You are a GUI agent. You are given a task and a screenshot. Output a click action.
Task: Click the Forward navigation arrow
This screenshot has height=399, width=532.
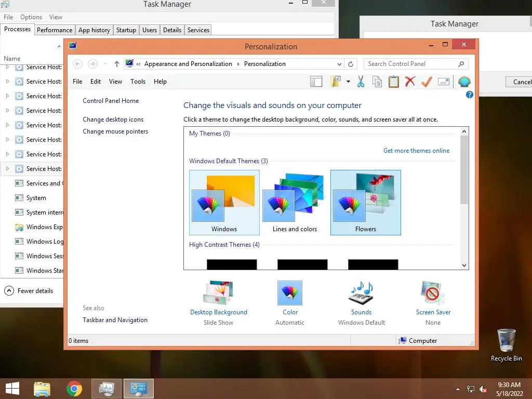tap(92, 64)
